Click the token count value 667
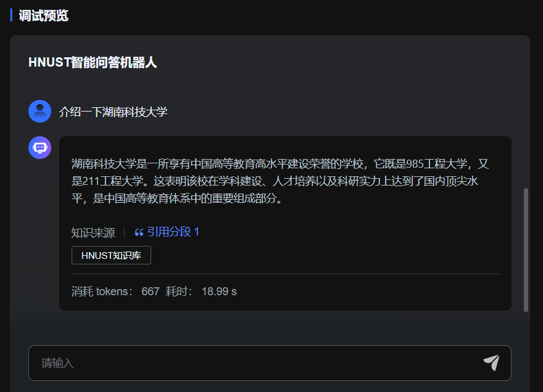 point(151,292)
